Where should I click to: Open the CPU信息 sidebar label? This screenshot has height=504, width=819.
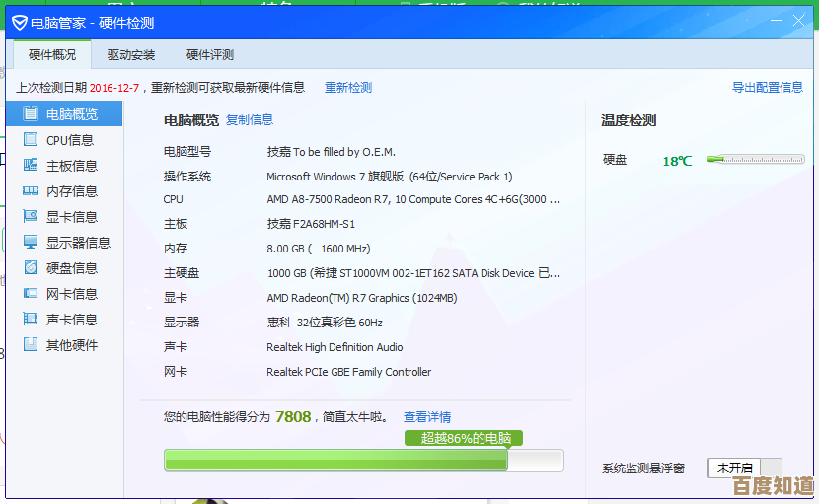coord(70,140)
